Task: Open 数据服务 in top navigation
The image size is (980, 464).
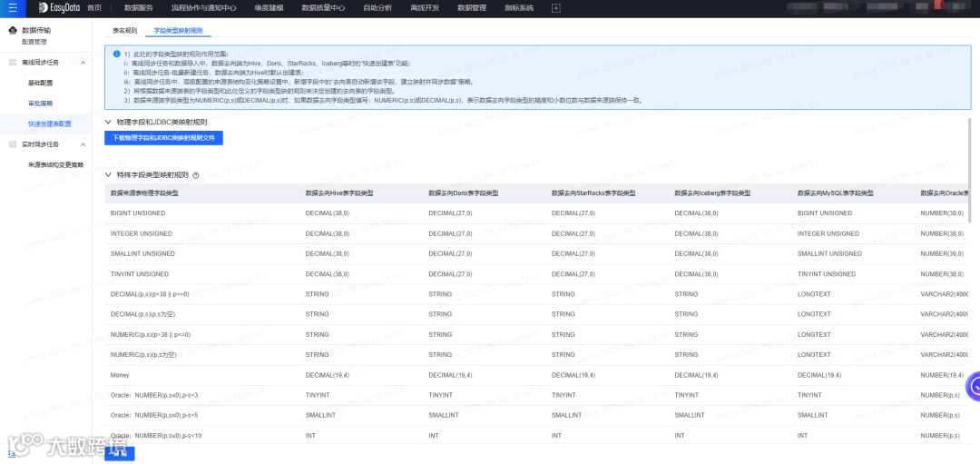Action: (x=139, y=8)
